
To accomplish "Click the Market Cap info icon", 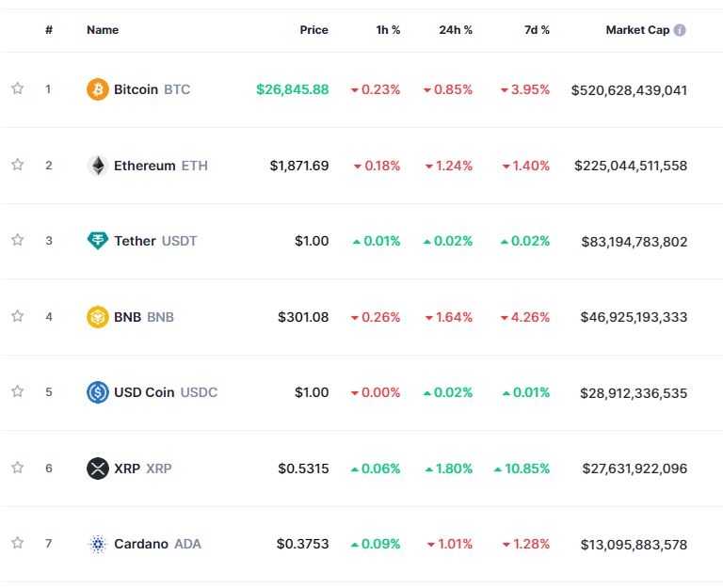I will pyautogui.click(x=680, y=30).
